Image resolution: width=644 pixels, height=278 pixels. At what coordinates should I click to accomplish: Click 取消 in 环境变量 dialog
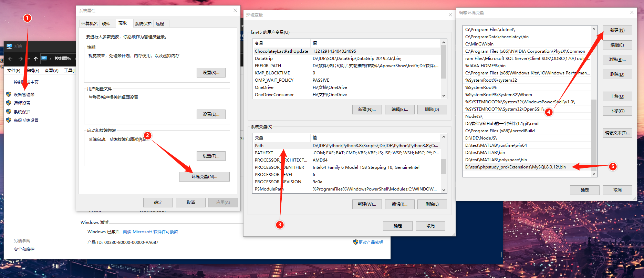430,226
